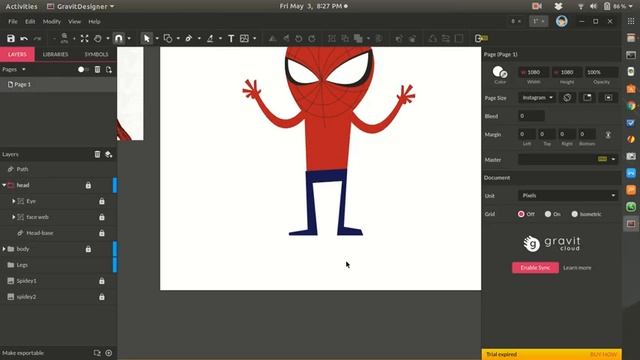This screenshot has height=360, width=640.
Task: Open the Help menu
Action: click(x=94, y=22)
